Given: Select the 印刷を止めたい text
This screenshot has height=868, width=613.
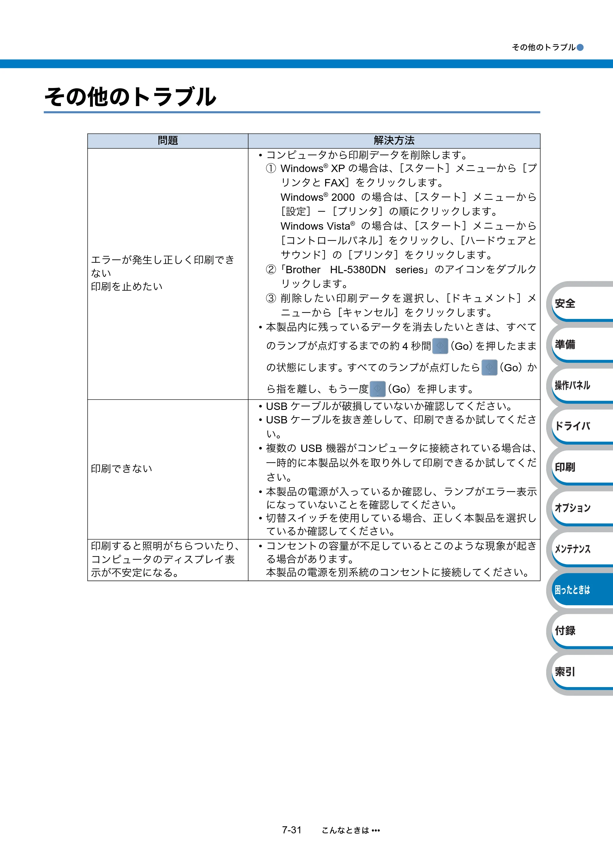Looking at the screenshot, I should (127, 287).
